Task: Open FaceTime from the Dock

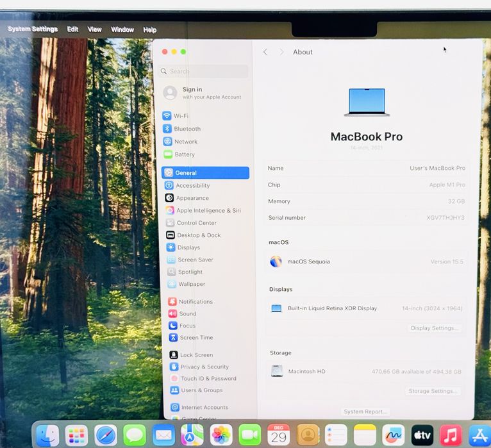Action: coord(250,435)
